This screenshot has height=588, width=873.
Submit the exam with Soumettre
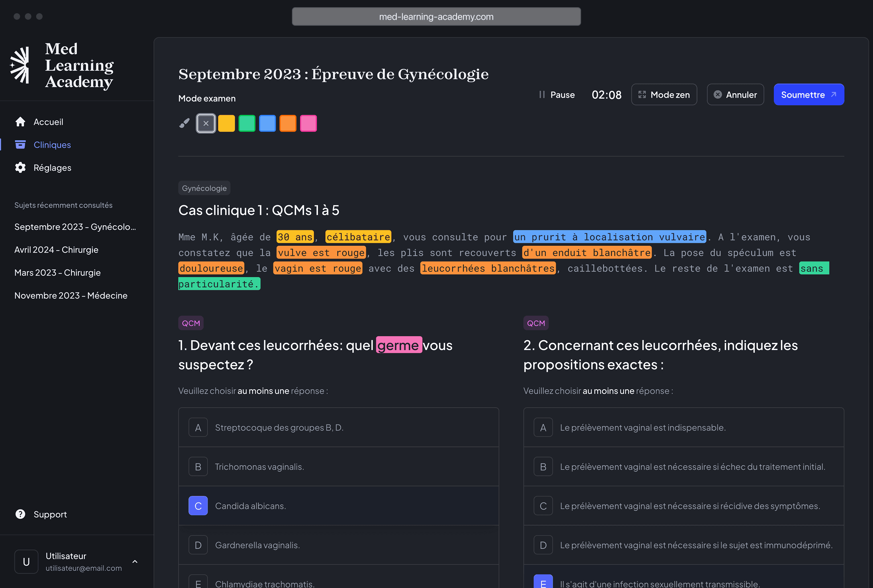[x=809, y=94]
